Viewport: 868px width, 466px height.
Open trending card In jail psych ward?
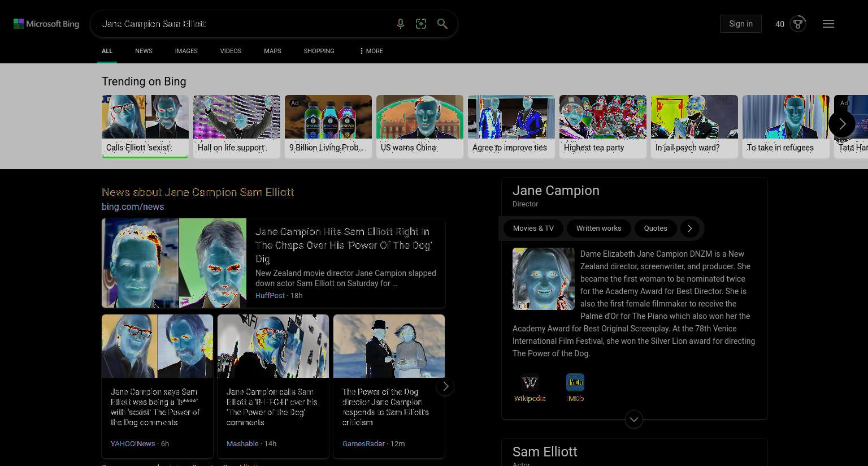pyautogui.click(x=695, y=127)
